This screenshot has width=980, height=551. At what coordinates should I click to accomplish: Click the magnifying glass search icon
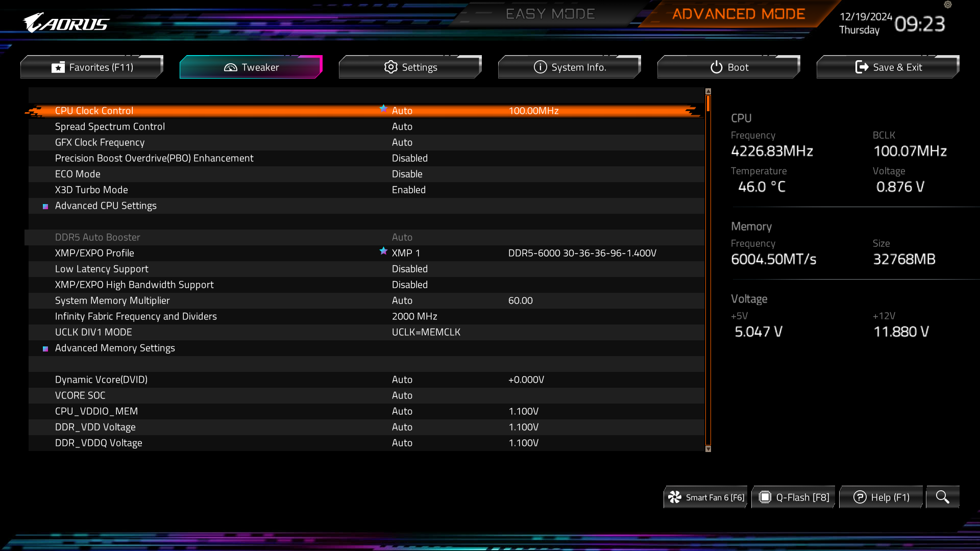coord(942,497)
